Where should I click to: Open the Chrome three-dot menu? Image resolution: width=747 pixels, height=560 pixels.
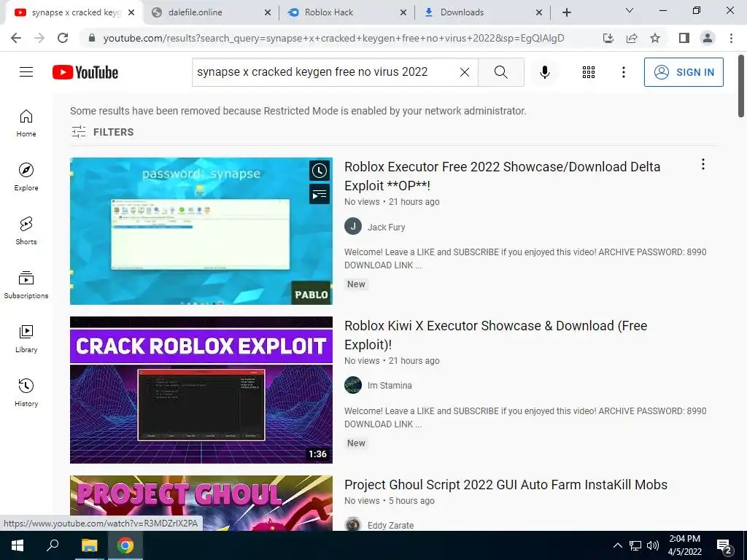(x=731, y=38)
